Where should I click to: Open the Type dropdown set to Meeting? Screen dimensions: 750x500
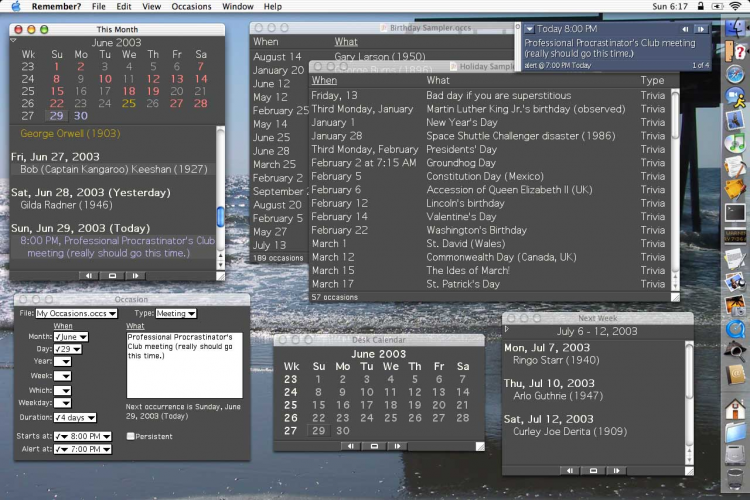point(176,314)
